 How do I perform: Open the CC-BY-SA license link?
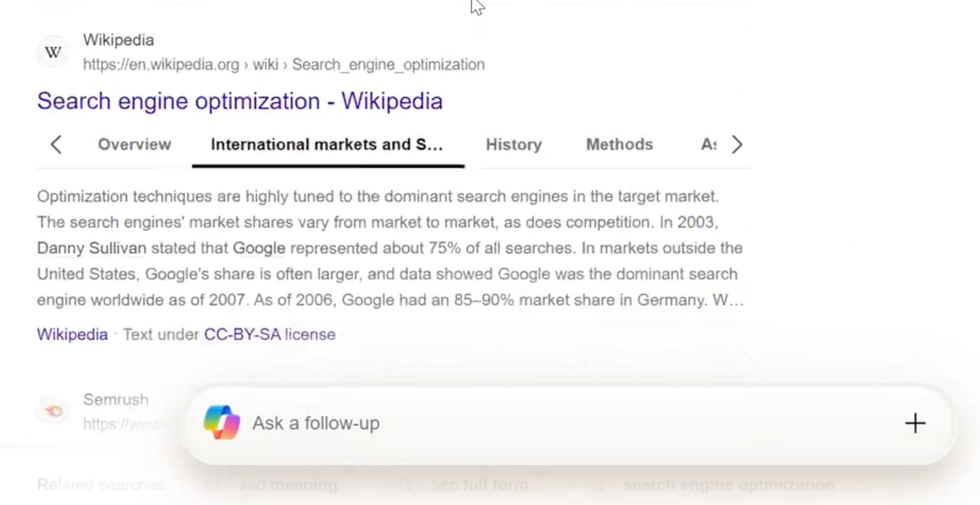(270, 334)
